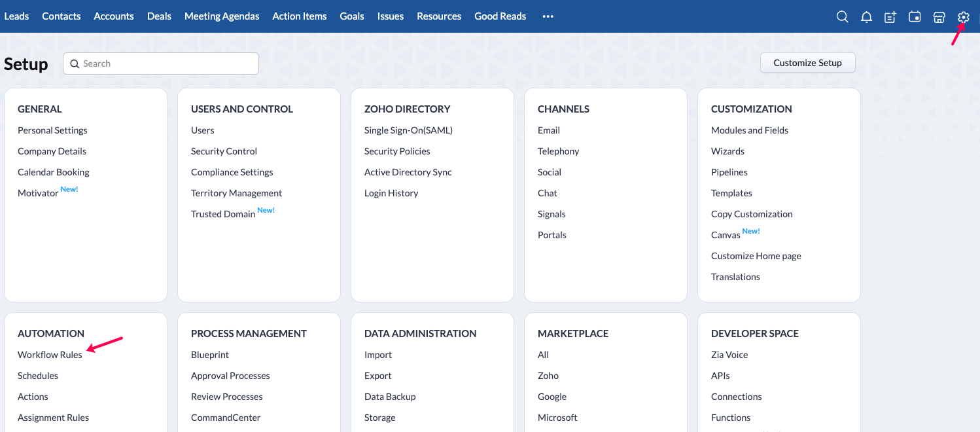Open Blueprint under Process Management
The width and height of the screenshot is (980, 432).
click(210, 355)
